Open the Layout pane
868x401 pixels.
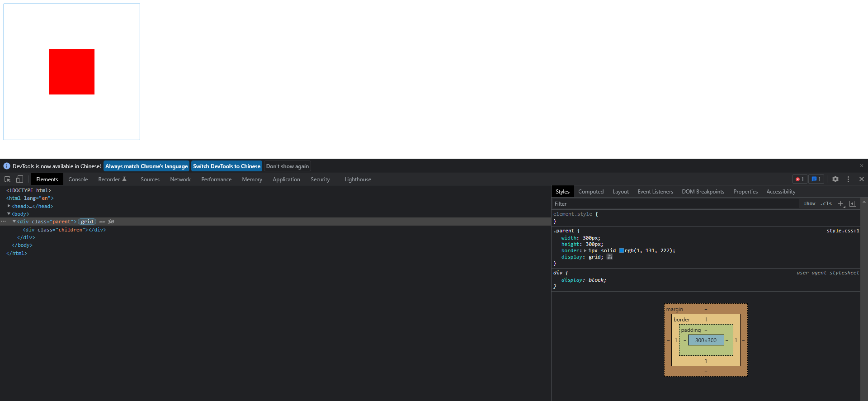click(621, 191)
